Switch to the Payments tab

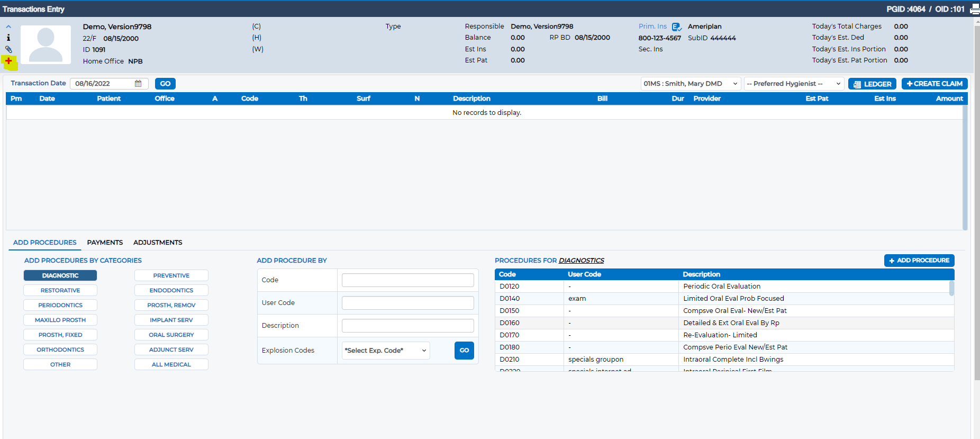(x=105, y=243)
